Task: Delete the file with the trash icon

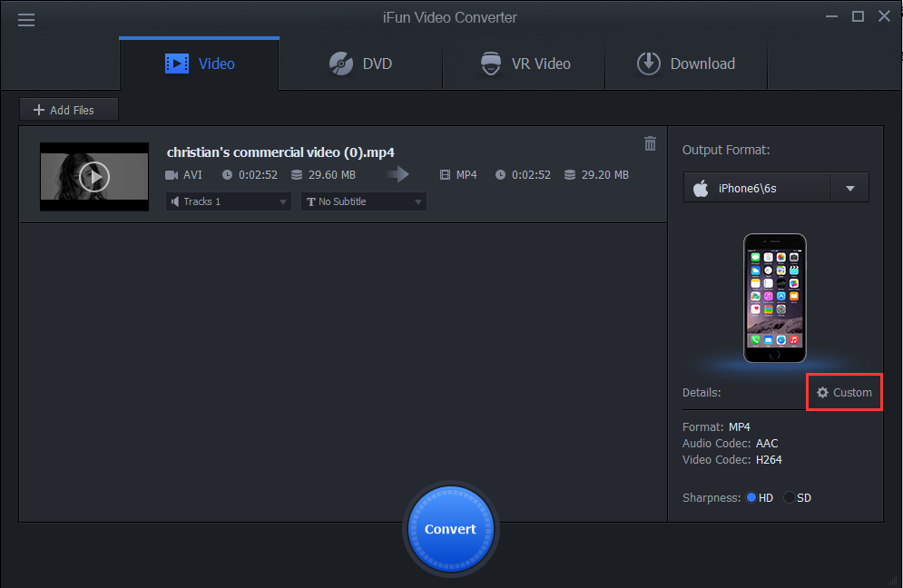Action: pyautogui.click(x=650, y=143)
